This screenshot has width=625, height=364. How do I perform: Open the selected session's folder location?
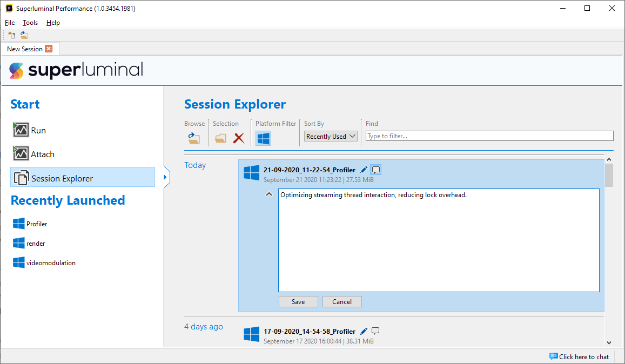tap(220, 138)
